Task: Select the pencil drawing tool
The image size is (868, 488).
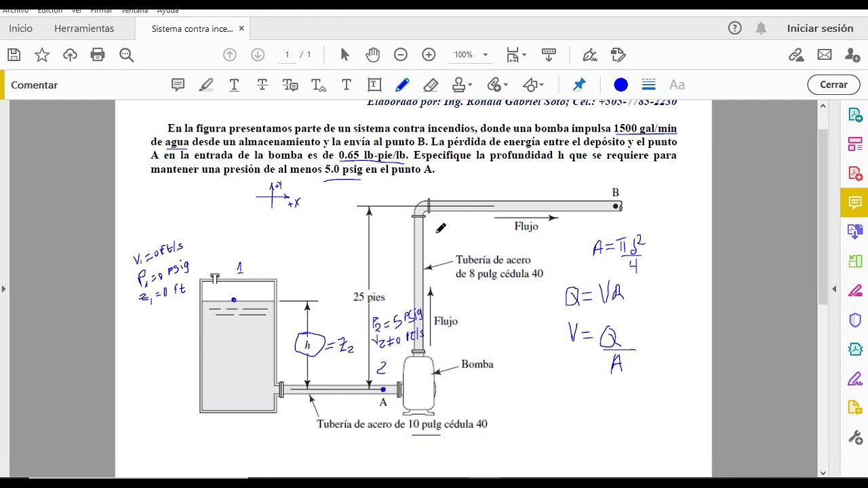Action: tap(402, 85)
